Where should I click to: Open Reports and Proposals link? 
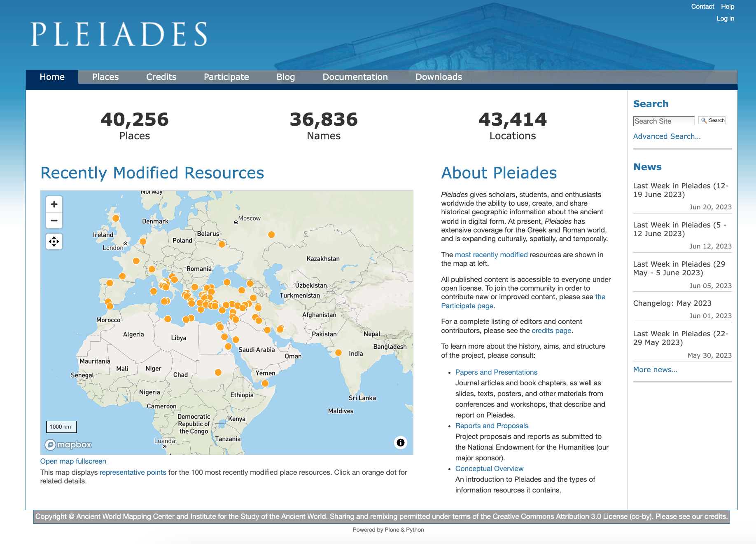pyautogui.click(x=492, y=426)
